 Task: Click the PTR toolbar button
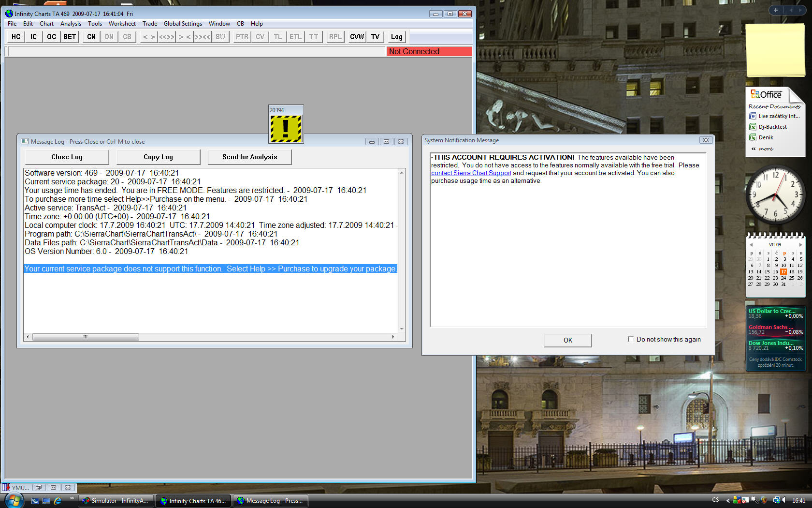[x=242, y=37]
